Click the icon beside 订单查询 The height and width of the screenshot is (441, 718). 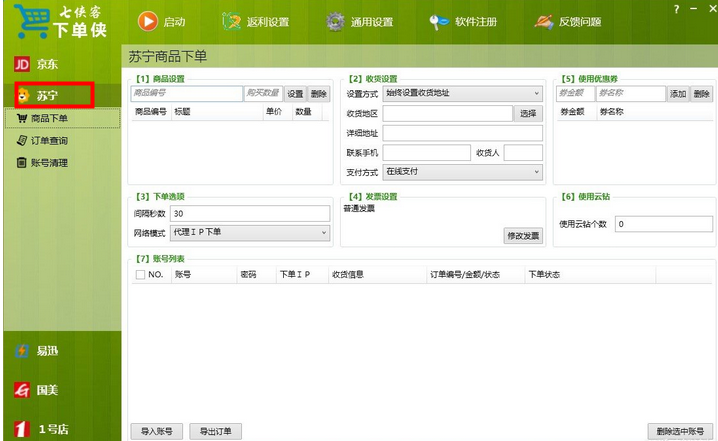pos(22,141)
